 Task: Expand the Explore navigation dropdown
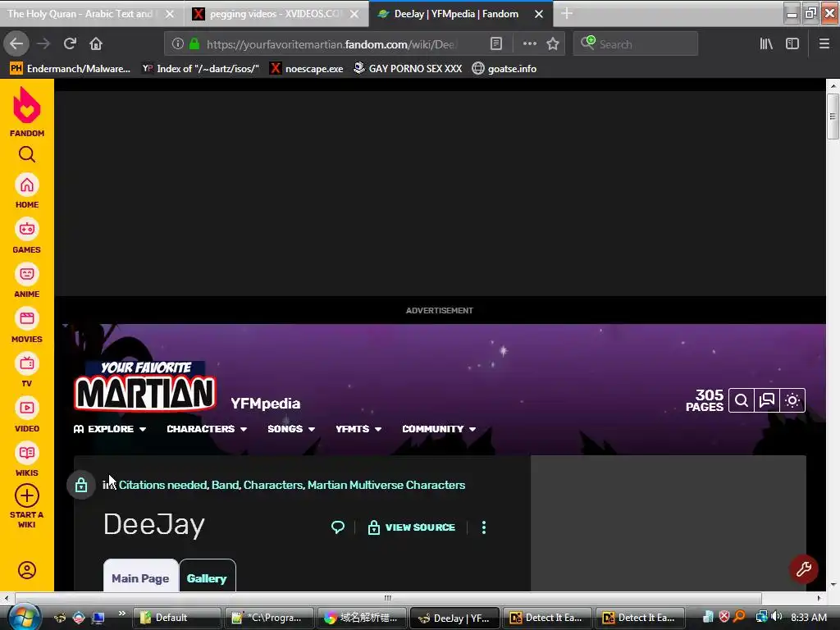pos(110,429)
